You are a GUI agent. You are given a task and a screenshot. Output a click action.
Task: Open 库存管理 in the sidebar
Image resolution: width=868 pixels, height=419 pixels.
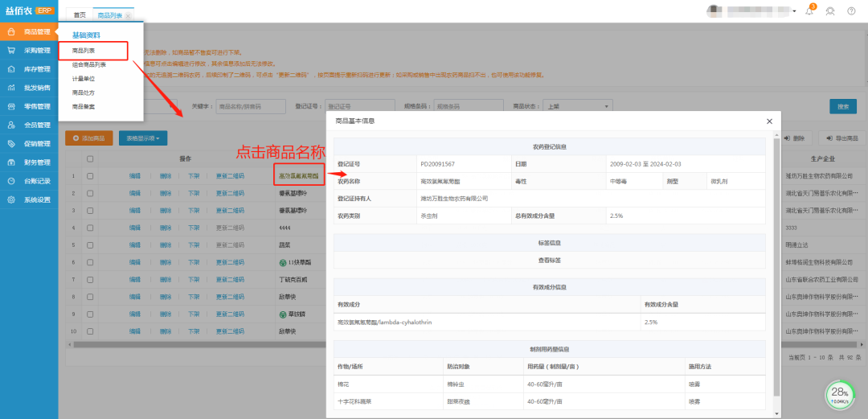[x=29, y=69]
